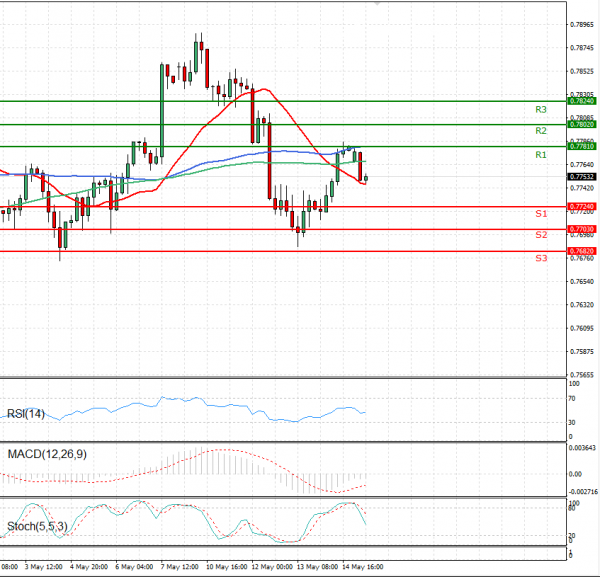This screenshot has height=577, width=600.
Task: Click the S3 support label
Action: click(x=541, y=258)
